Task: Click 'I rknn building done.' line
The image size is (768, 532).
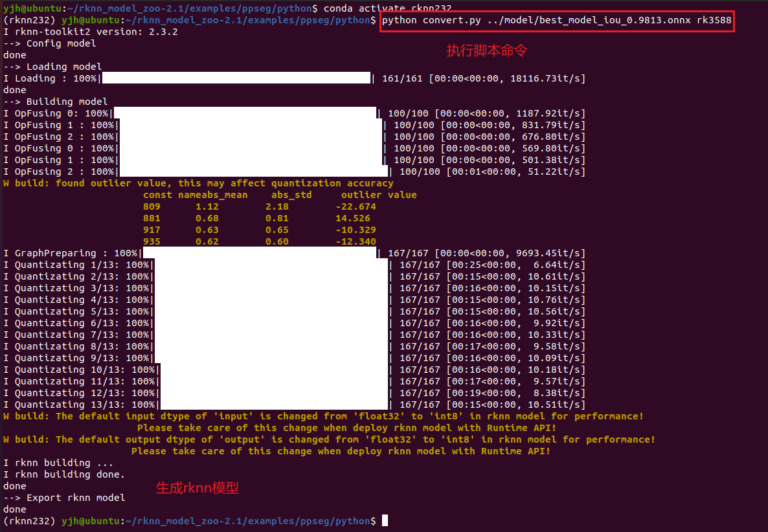Action: (64, 475)
